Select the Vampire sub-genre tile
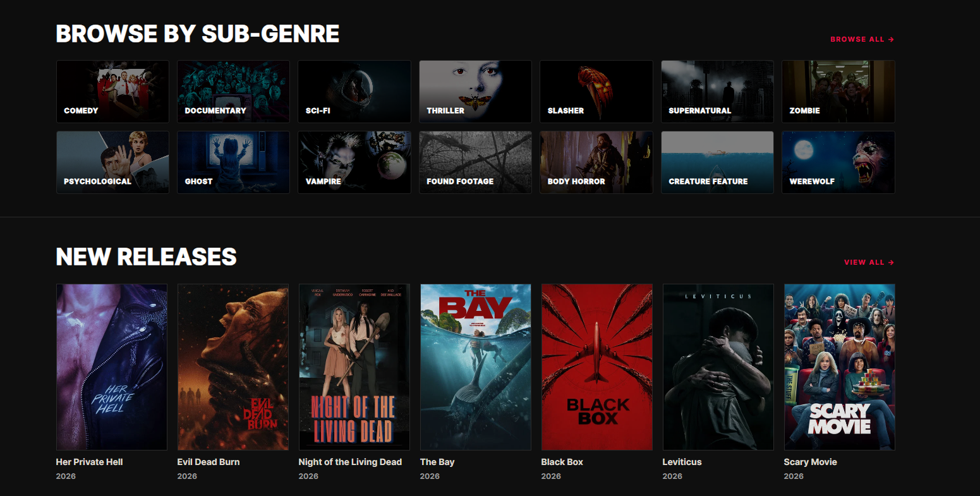 point(354,162)
